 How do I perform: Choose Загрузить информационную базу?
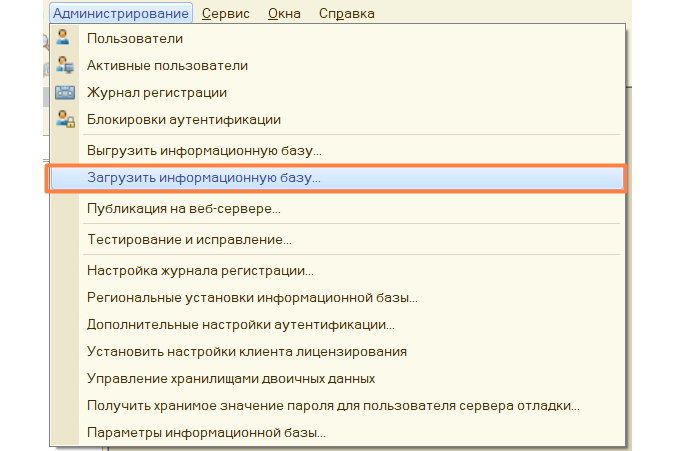point(338,178)
